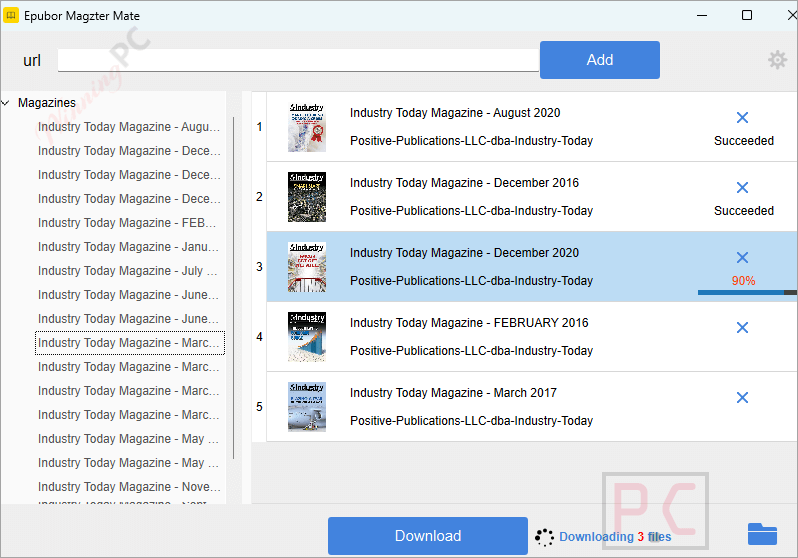Click the Add button

600,60
